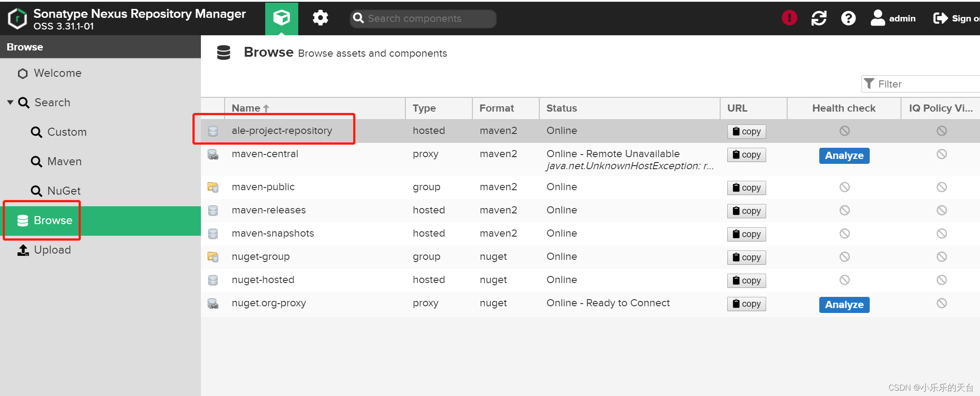Image resolution: width=980 pixels, height=396 pixels.
Task: Copy URL of nuget.org-proxy
Action: pos(746,304)
